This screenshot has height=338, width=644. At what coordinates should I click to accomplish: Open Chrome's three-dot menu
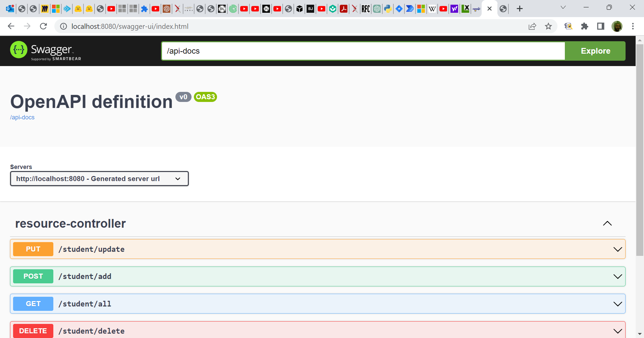click(x=633, y=26)
